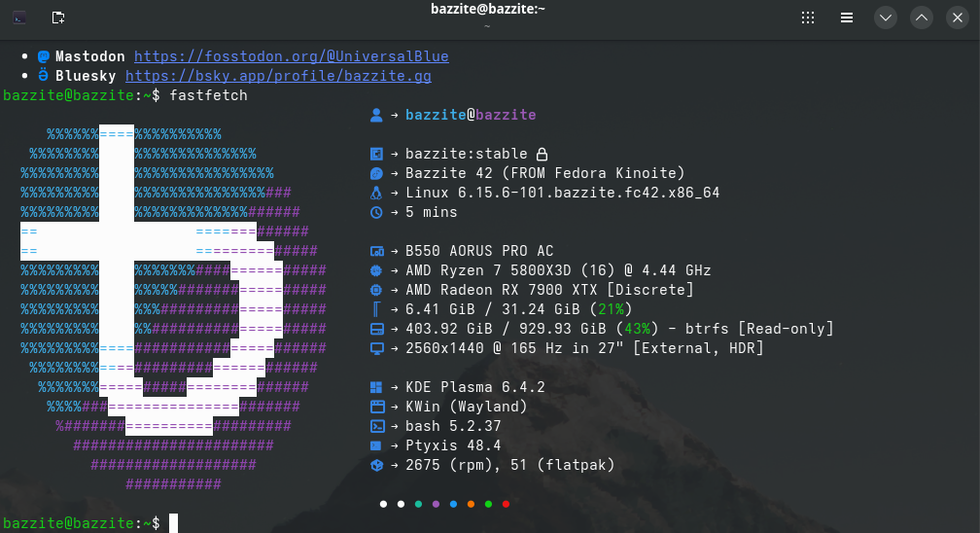Click the monitor icon beside 2560x1440

[377, 348]
